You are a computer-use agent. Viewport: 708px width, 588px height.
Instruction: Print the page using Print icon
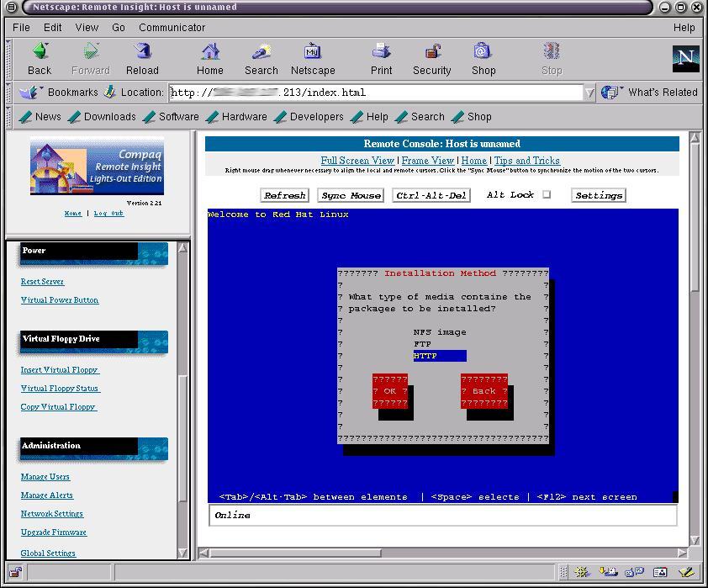381,58
